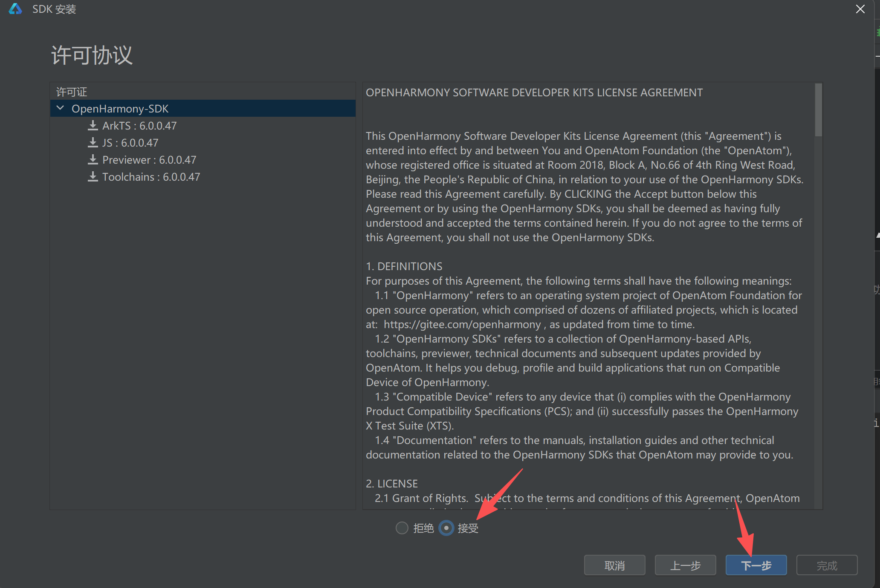Click the Toolchains download icon

click(x=93, y=177)
